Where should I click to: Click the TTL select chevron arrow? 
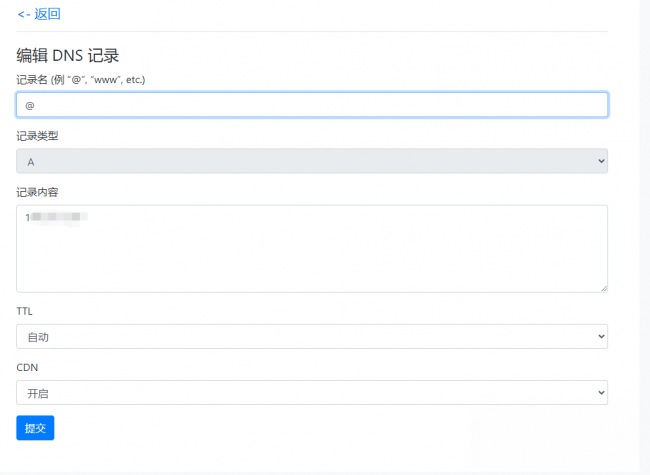[600, 336]
